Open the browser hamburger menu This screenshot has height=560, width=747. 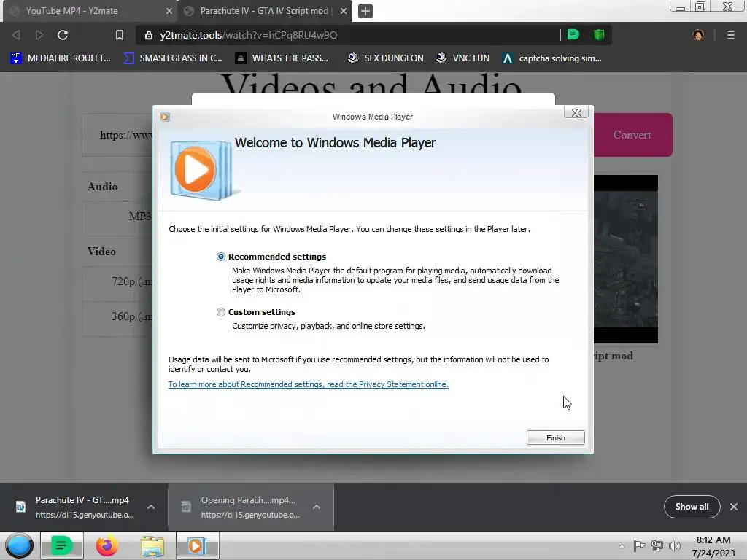(x=731, y=35)
